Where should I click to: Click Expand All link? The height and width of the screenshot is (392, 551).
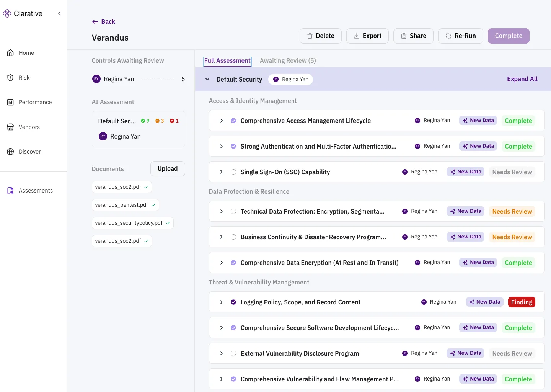(x=522, y=79)
